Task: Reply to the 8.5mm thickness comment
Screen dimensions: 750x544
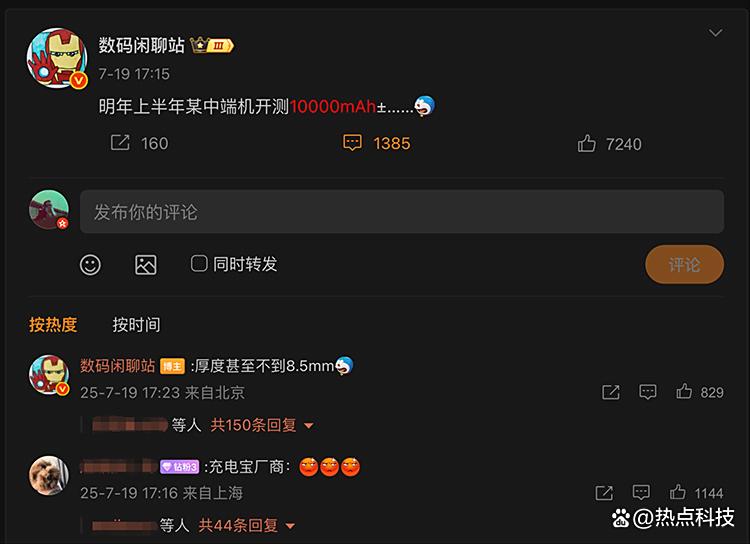Action: pyautogui.click(x=648, y=392)
